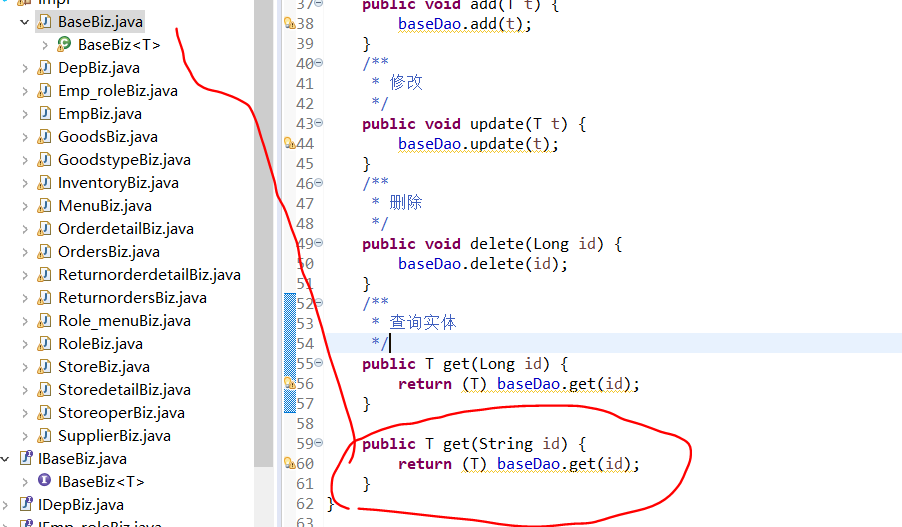
Task: Fold the get(String id) method at line 59
Action: tap(319, 442)
